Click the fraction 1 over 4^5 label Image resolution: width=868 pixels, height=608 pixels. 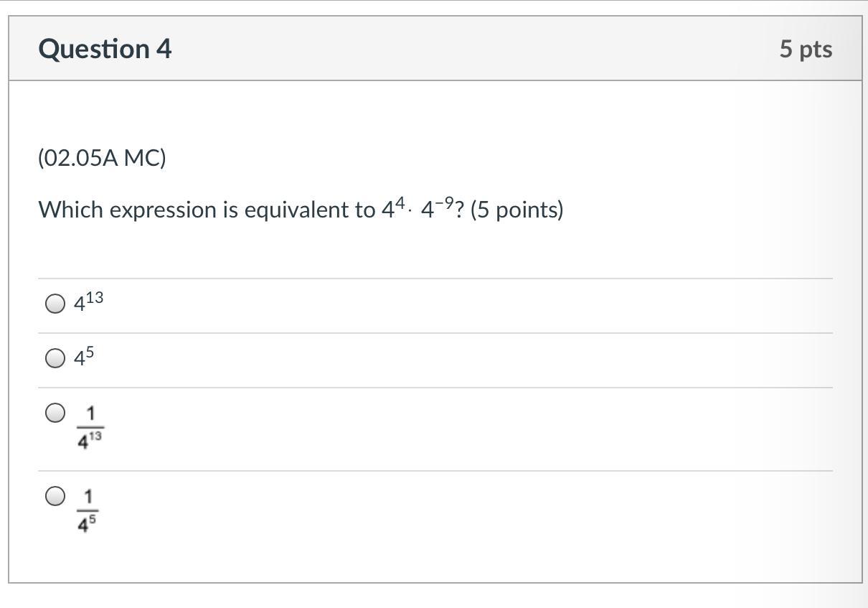pos(88,510)
